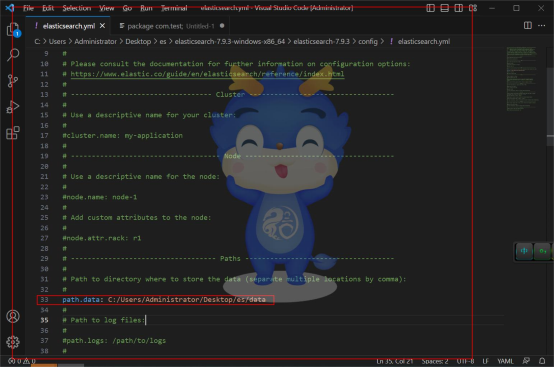Toggle primary side bar layout icon
Image resolution: width=554 pixels, height=367 pixels.
[x=430, y=8]
